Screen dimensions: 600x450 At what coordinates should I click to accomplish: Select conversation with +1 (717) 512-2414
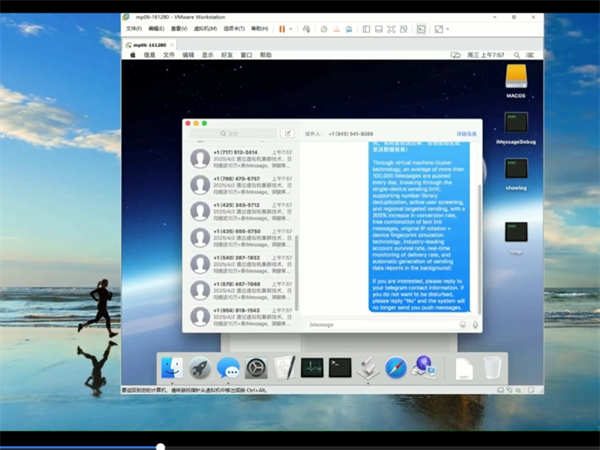point(240,158)
